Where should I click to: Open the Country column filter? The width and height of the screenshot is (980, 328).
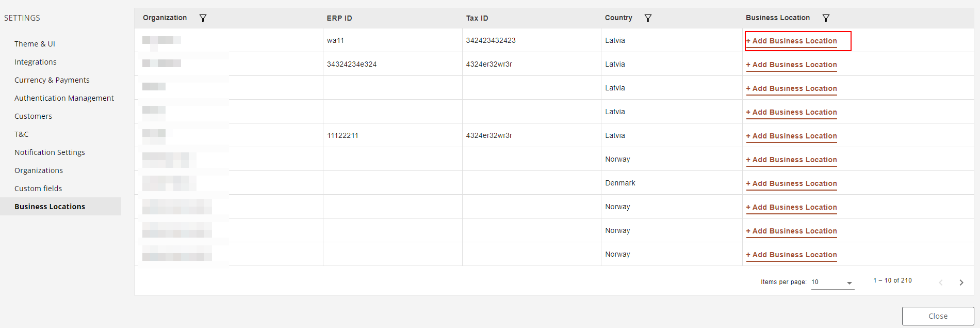[x=648, y=18]
